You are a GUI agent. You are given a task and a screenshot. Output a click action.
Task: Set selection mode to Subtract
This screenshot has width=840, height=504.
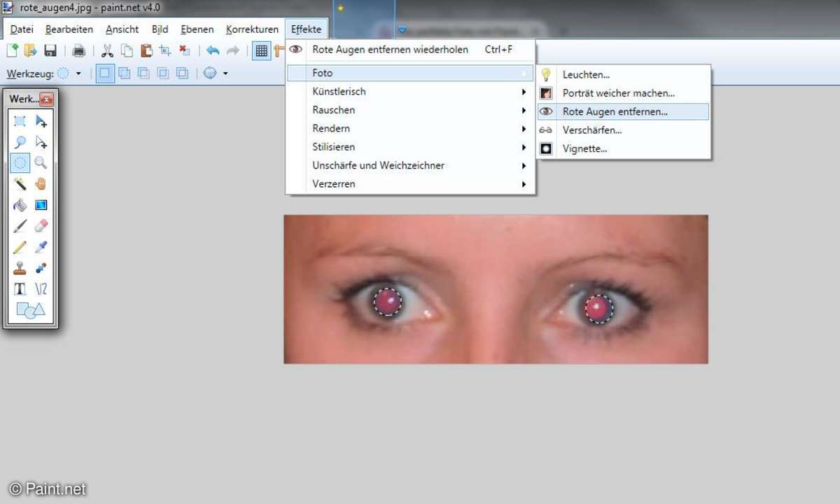coord(143,73)
